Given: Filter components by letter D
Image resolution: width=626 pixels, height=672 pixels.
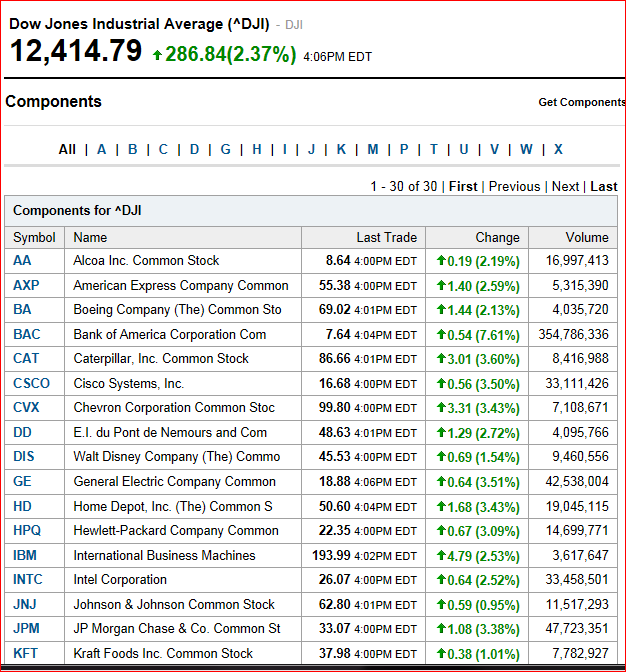Looking at the screenshot, I should pos(195,149).
